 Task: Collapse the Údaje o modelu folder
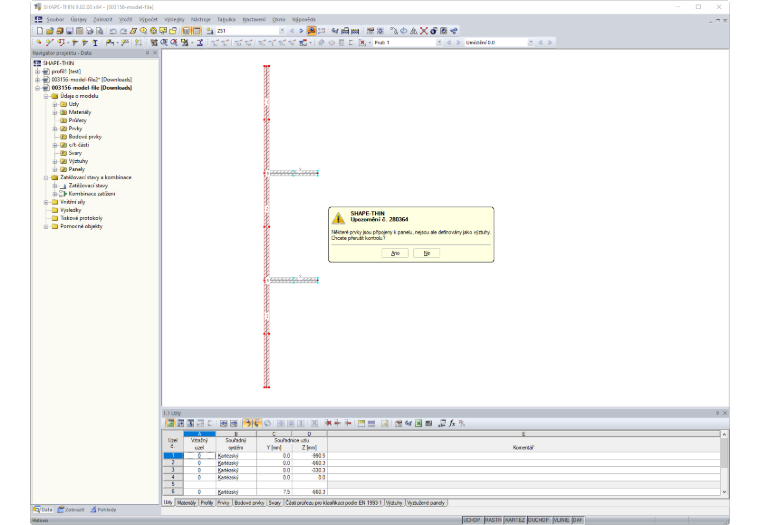point(46,96)
